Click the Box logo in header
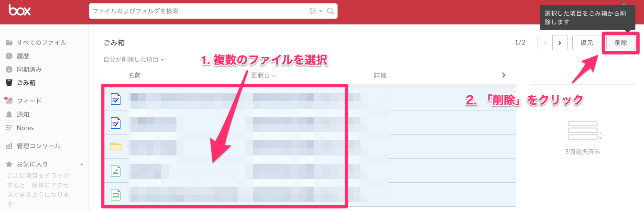The image size is (644, 211). (20, 11)
